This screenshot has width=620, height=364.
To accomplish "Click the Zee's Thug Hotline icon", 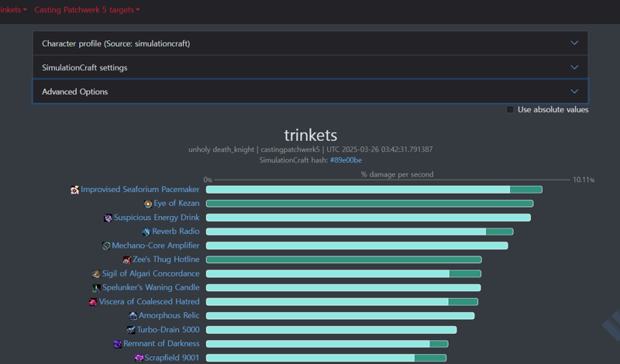I will pos(126,260).
